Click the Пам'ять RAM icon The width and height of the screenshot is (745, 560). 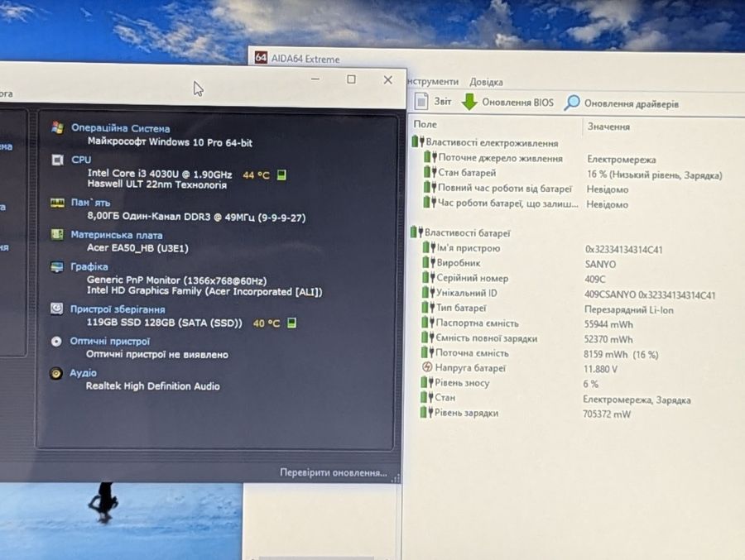57,203
